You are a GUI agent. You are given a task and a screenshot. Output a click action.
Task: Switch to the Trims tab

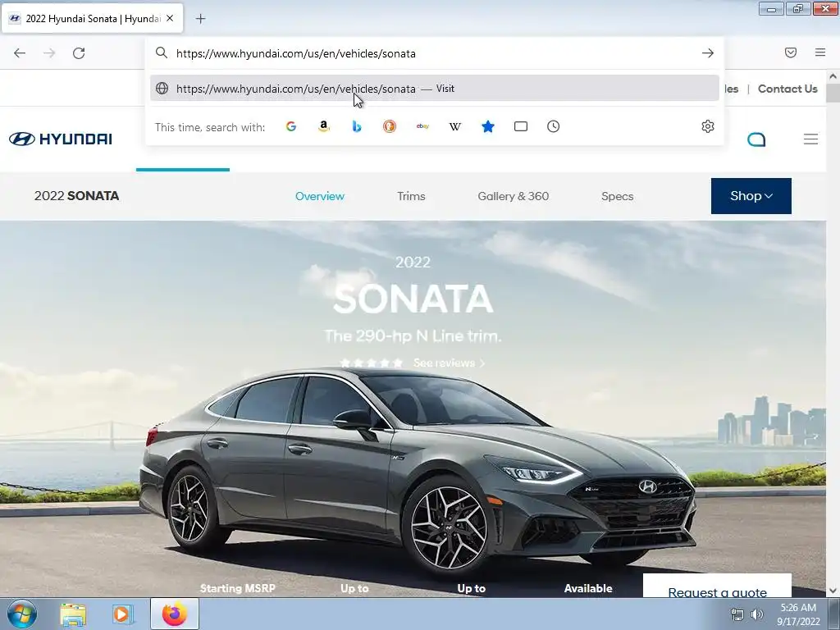pyautogui.click(x=411, y=196)
